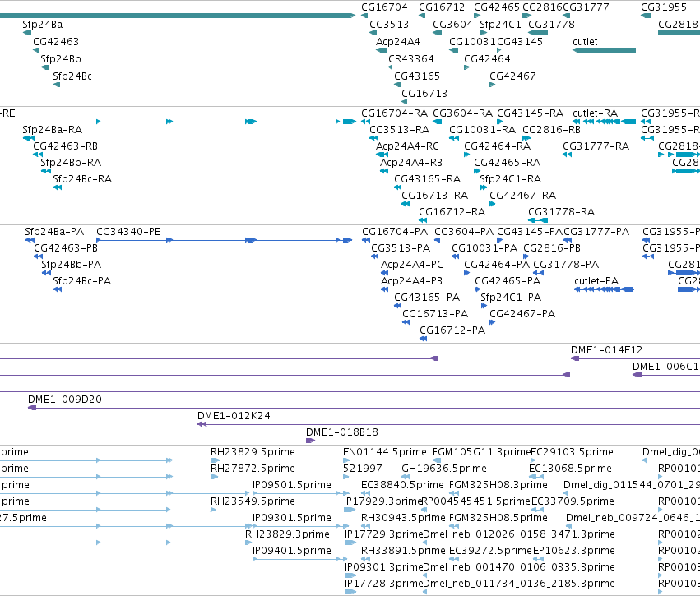Viewport: 700px width, 596px height.
Task: Click the CG31778 gene label
Action: tap(551, 25)
